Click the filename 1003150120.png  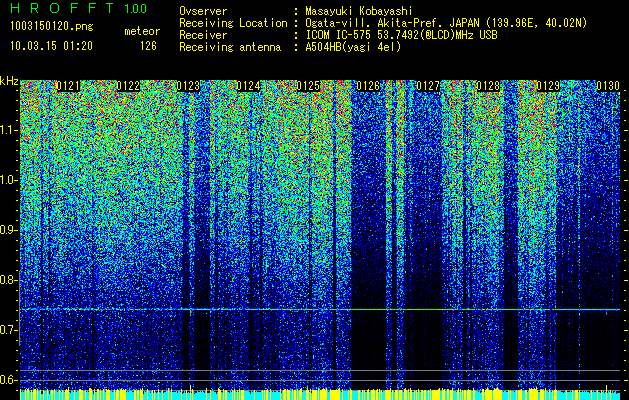click(x=52, y=27)
